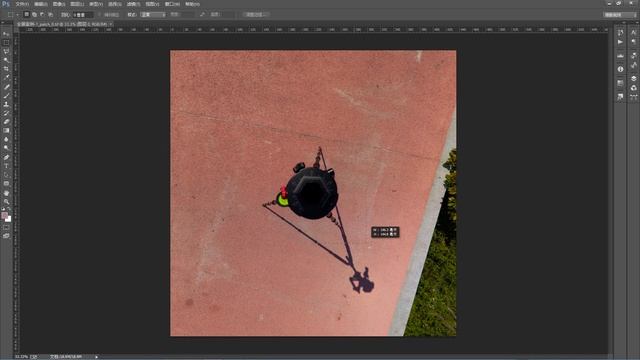The image size is (640, 360).
Task: Swap width and height values
Action: [202, 14]
